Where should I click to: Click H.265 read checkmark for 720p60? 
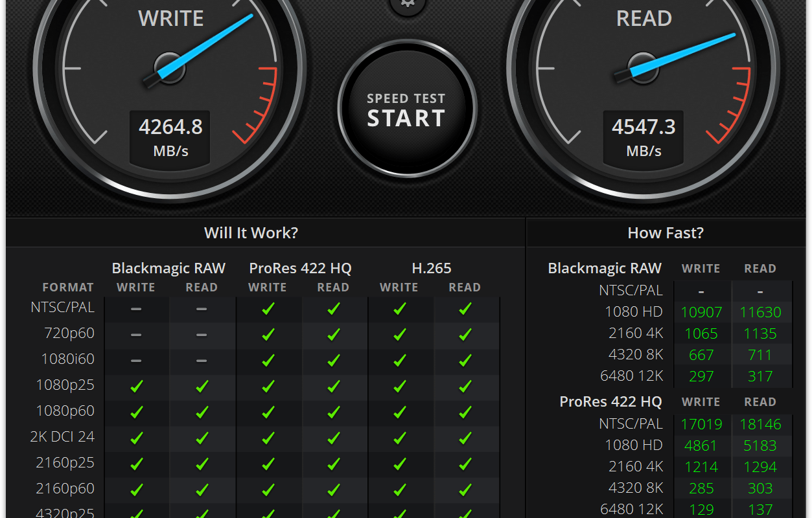coord(465,335)
